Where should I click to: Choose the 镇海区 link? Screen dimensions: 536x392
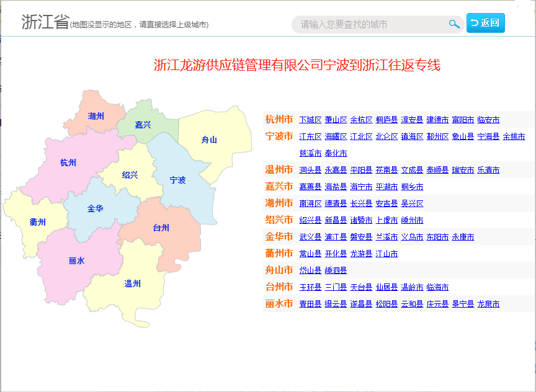pyautogui.click(x=412, y=136)
